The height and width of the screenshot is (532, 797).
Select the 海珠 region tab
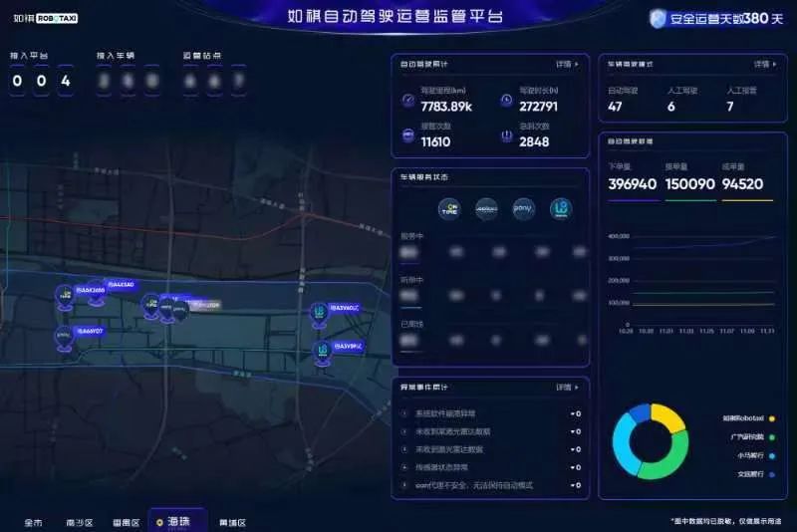pyautogui.click(x=178, y=521)
